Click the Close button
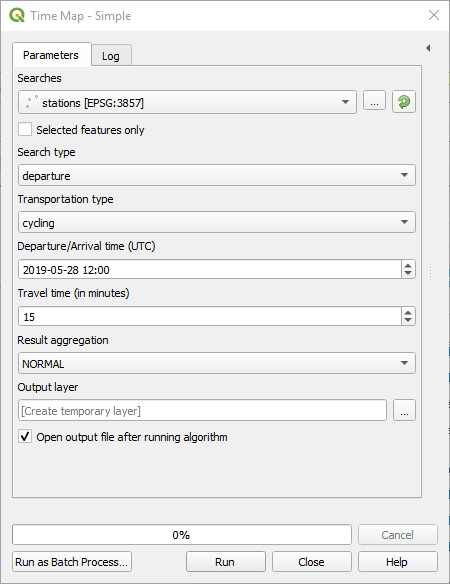This screenshot has width=450, height=584. 311,562
